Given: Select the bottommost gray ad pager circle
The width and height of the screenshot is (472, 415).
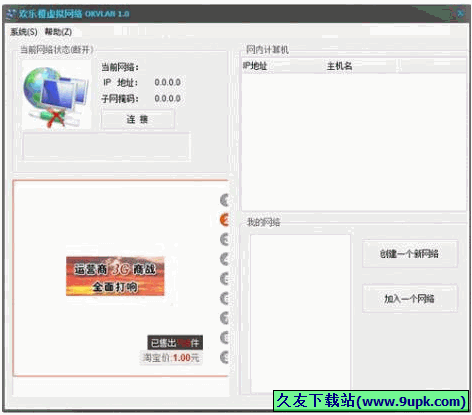Looking at the screenshot, I should click(x=225, y=357).
